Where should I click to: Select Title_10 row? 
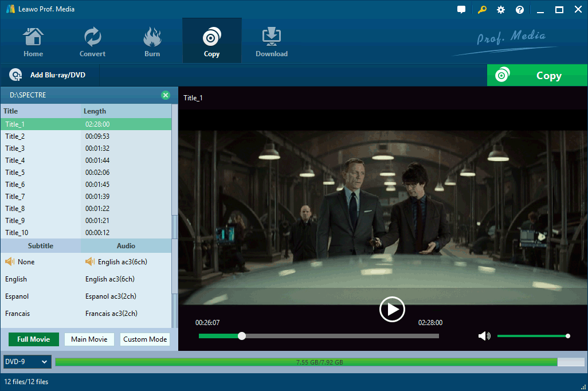click(86, 232)
